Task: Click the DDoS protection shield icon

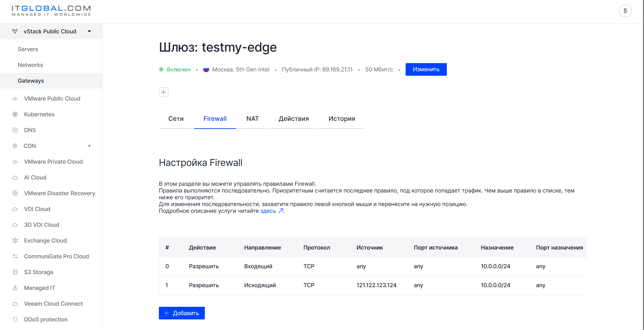Action: [x=15, y=319]
